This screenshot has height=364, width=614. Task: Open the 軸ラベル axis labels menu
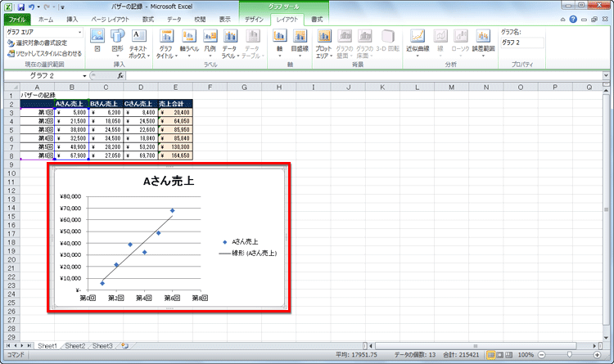tap(189, 43)
